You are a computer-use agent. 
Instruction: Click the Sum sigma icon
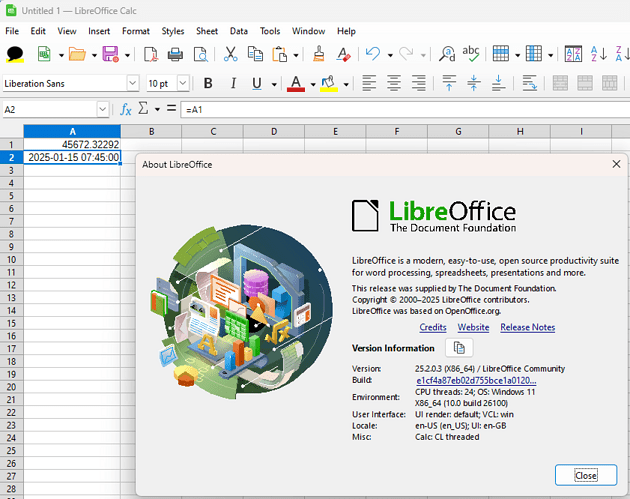pos(143,108)
